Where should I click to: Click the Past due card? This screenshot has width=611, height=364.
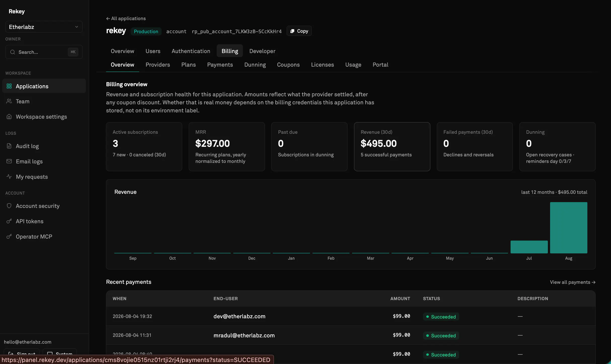pos(309,147)
